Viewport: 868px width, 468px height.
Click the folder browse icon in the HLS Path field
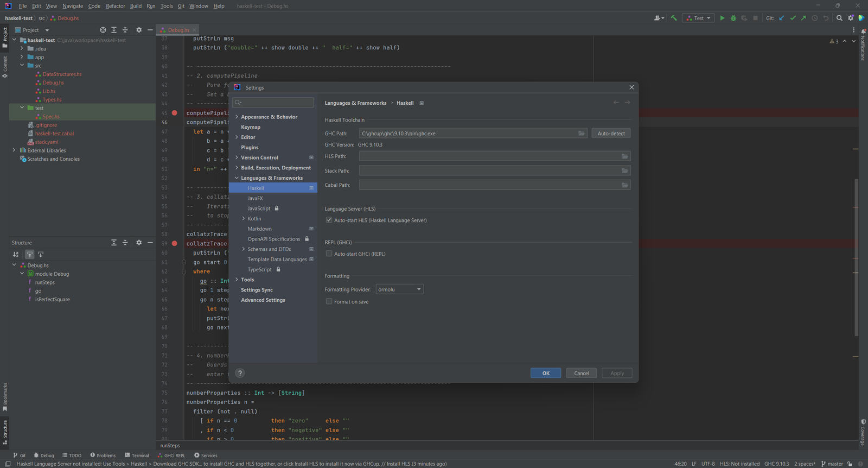point(625,156)
